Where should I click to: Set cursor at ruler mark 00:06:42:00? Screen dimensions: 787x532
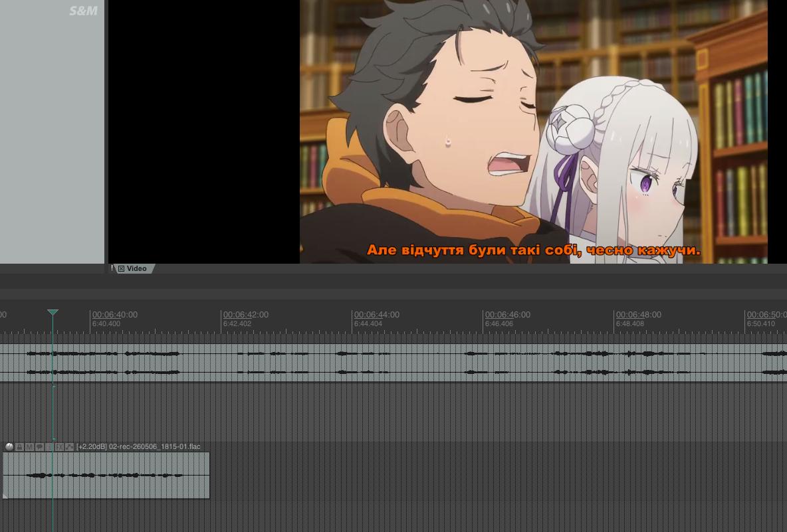(246, 315)
